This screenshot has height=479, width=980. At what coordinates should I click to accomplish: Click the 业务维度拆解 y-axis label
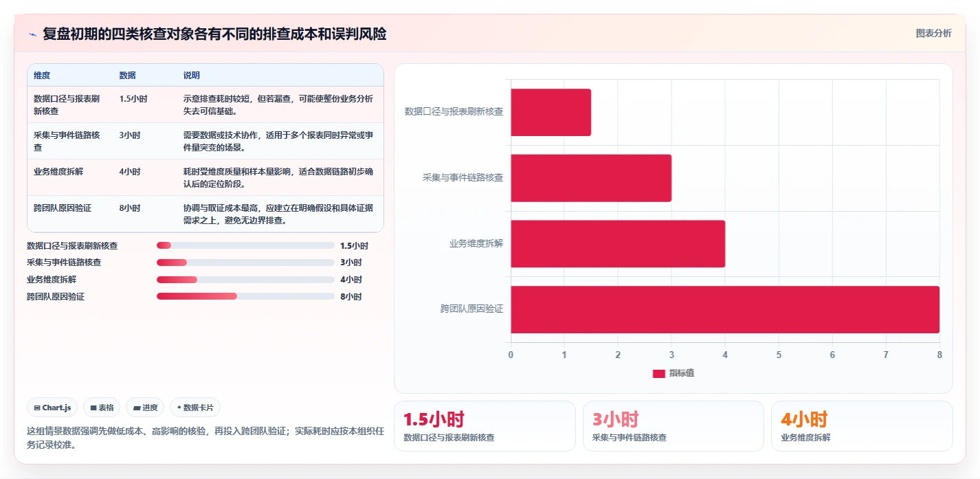pyautogui.click(x=476, y=243)
